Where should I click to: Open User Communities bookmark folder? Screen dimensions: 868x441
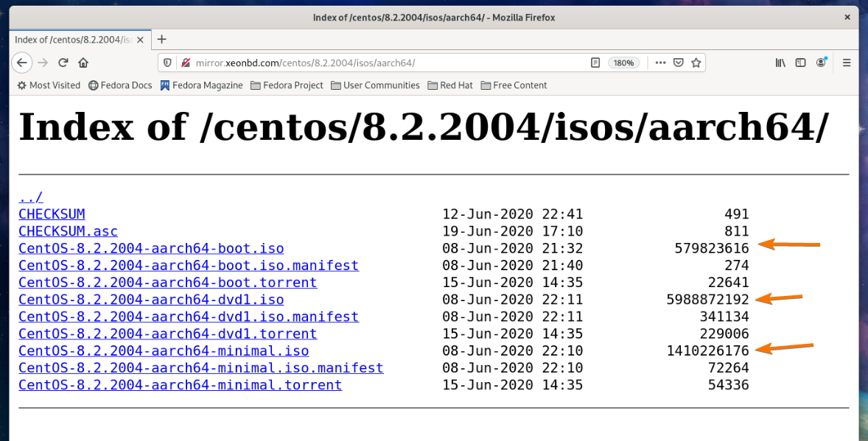click(x=375, y=85)
